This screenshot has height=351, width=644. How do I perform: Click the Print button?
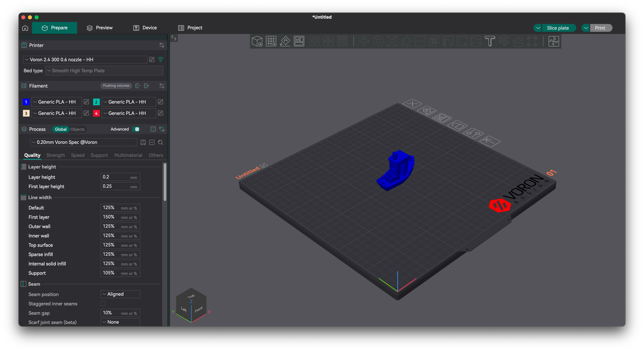point(601,28)
